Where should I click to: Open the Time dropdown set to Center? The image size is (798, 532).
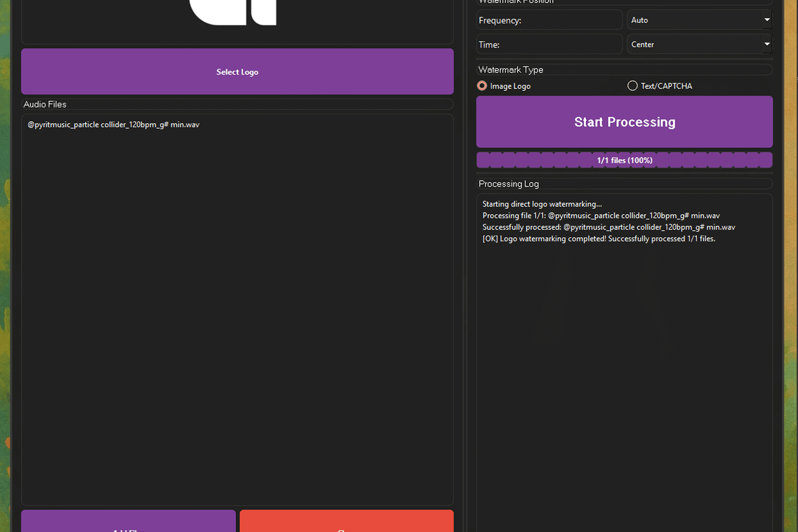(x=699, y=44)
